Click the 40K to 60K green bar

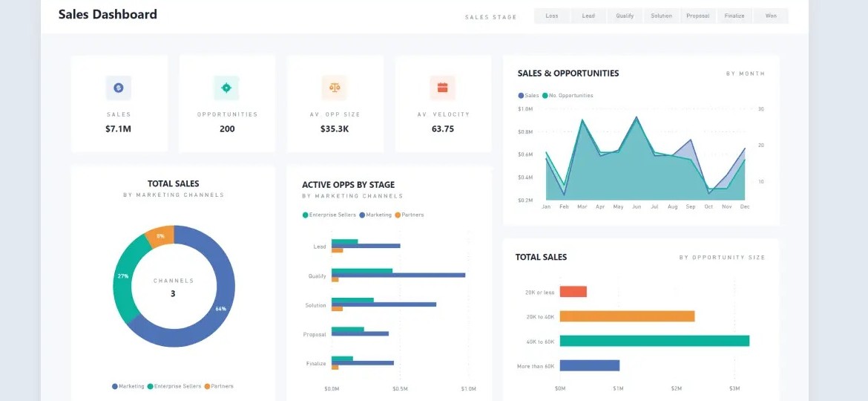(x=654, y=341)
